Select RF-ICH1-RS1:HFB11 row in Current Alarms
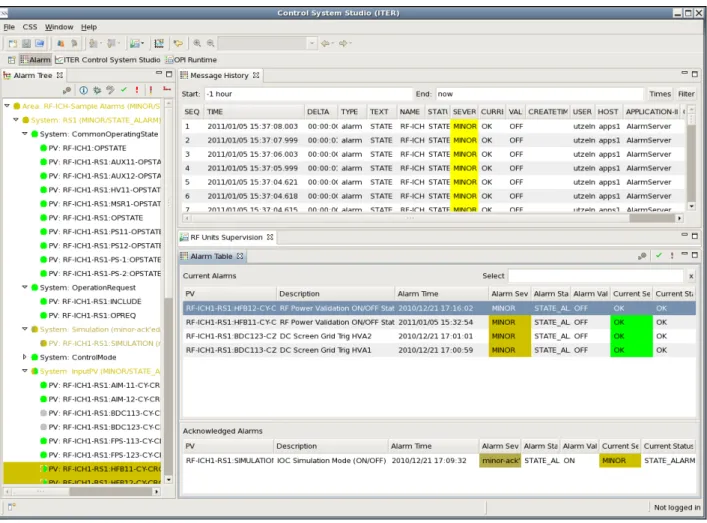 [x=439, y=322]
